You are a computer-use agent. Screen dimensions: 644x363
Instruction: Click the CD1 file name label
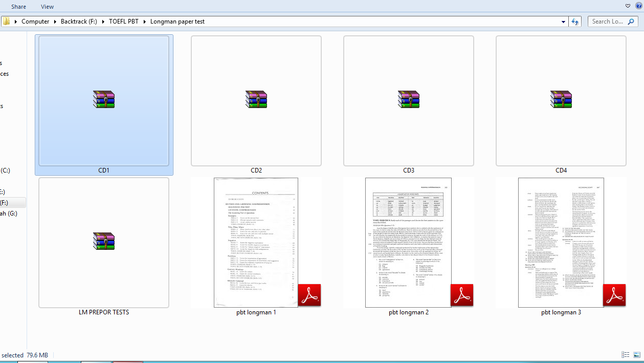104,170
